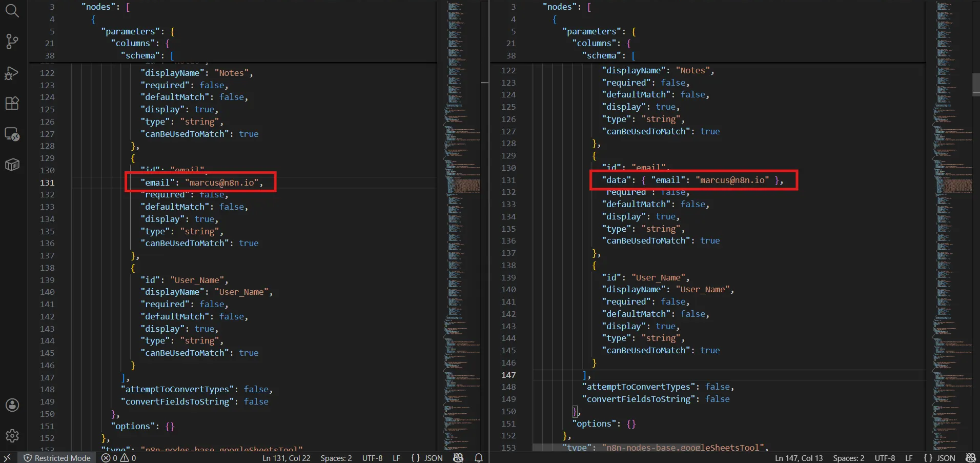Screen dimensions: 980x463
Task: Click Copilot status icon beside the bell
Action: pyautogui.click(x=458, y=458)
